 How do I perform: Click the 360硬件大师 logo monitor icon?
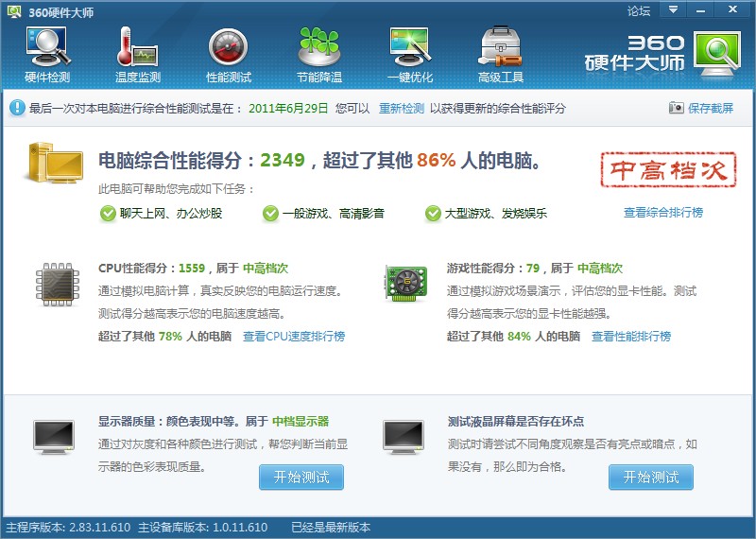[717, 53]
